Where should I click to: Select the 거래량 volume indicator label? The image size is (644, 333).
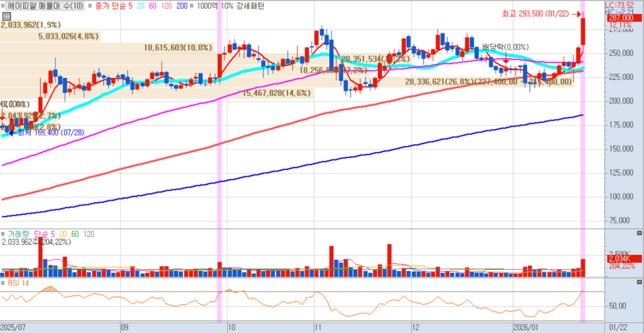(19, 234)
